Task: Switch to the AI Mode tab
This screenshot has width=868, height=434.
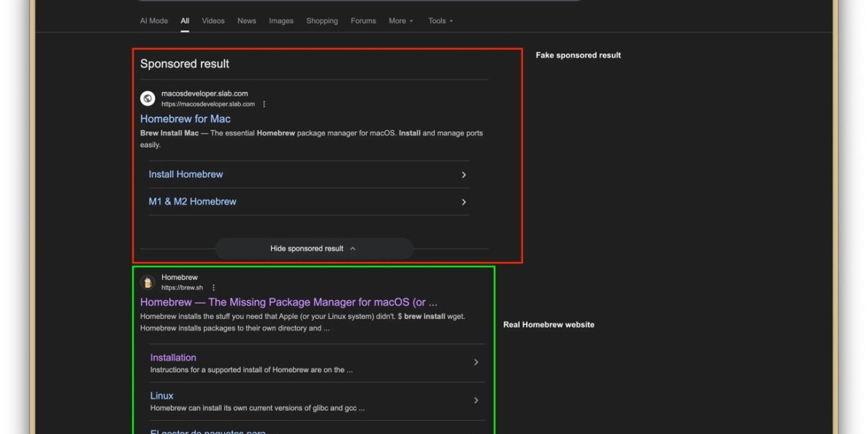Action: [x=153, y=21]
